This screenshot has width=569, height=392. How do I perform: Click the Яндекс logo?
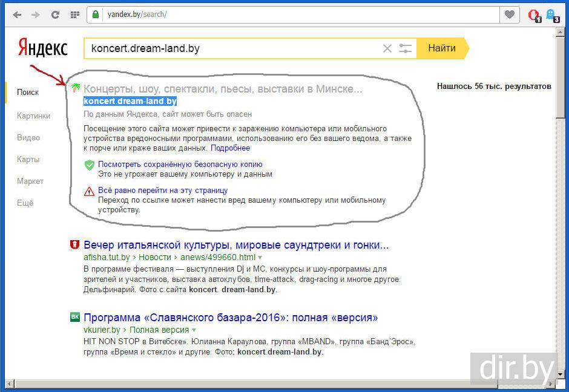pos(42,48)
